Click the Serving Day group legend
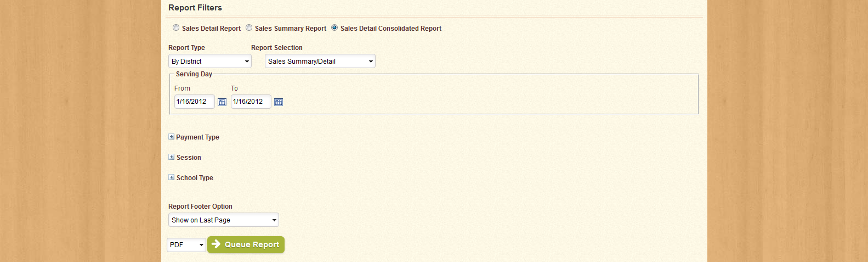The width and height of the screenshot is (868, 262). pos(194,74)
